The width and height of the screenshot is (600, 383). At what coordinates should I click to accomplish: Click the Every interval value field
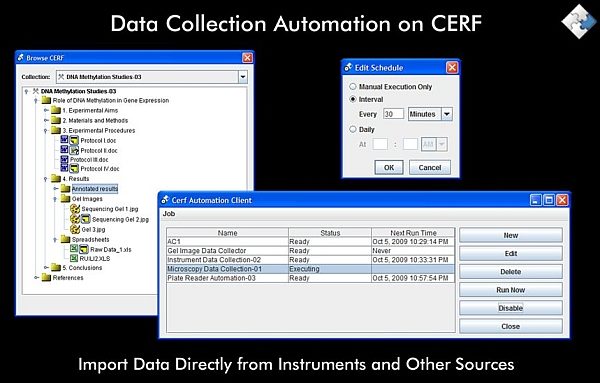(x=393, y=114)
